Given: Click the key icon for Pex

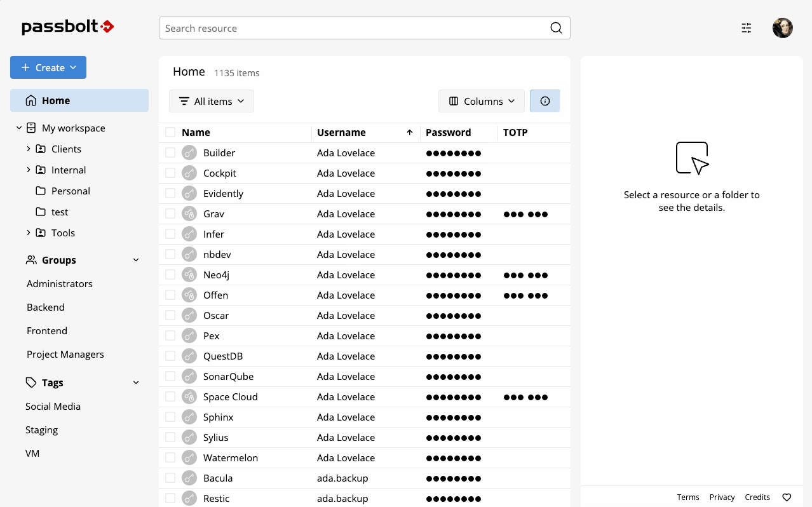Looking at the screenshot, I should [x=189, y=335].
